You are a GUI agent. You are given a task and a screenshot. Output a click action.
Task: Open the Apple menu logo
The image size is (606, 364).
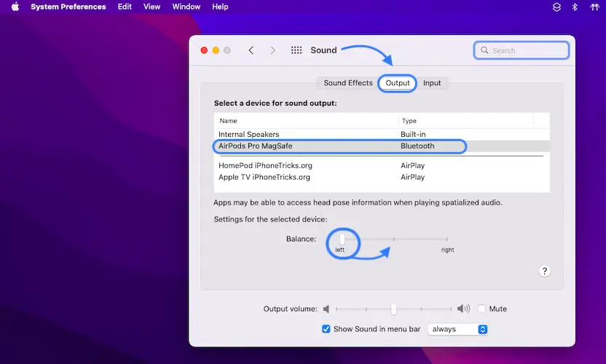coord(15,7)
